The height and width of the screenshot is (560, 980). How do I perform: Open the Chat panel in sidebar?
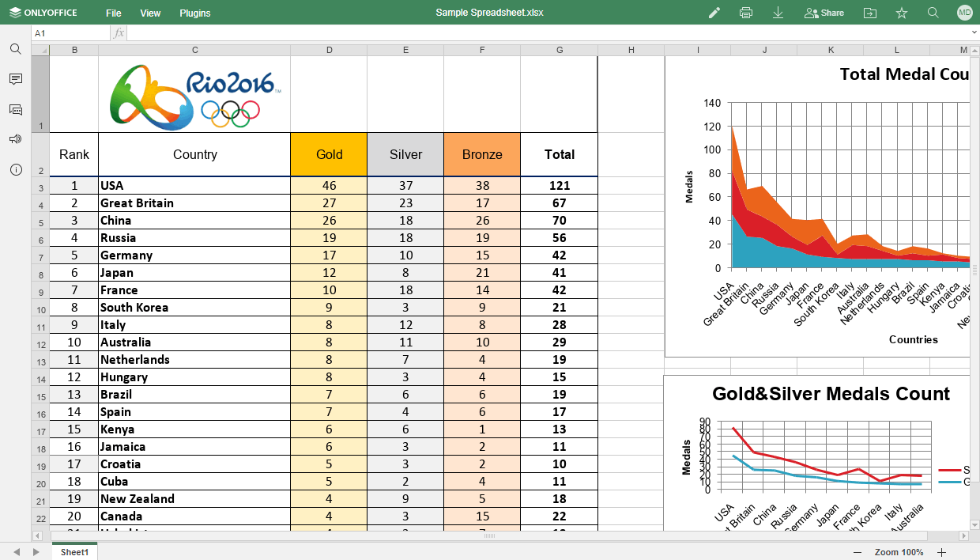point(16,109)
